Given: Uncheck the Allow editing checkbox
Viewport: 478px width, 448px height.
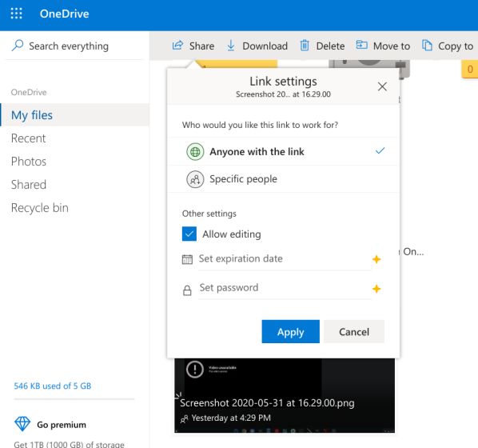Looking at the screenshot, I should click(x=189, y=234).
